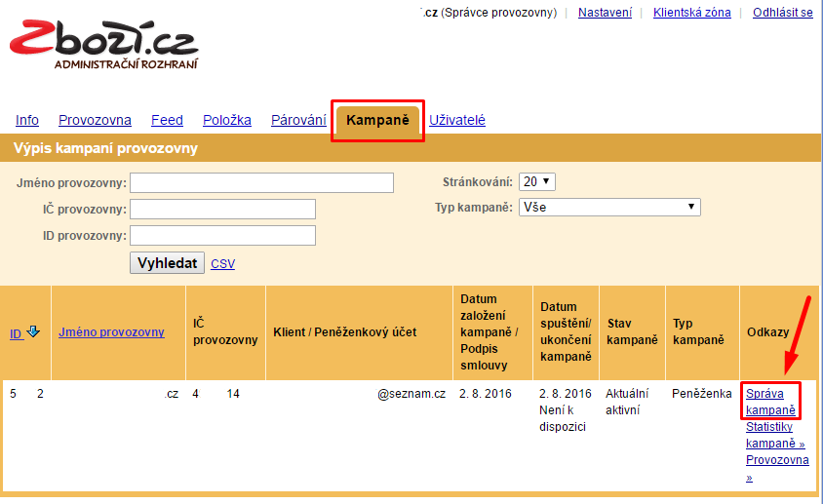
Task: Click the 'Aktuální aktivní' status text
Action: (627, 402)
